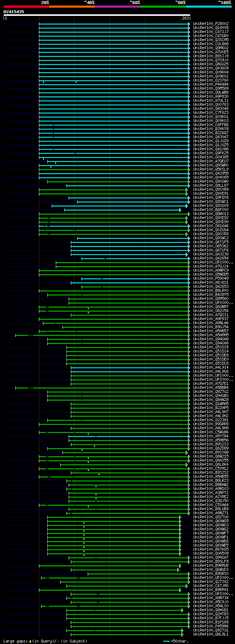235x644 pixels.
Task: Select the UniRef100_C7F6Z3 hit label
Action: [x=211, y=112]
